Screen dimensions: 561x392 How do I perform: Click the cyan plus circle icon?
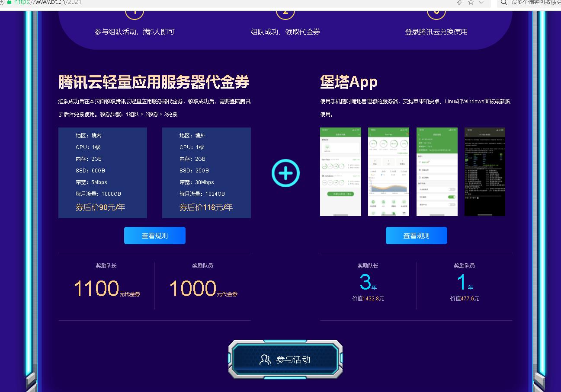(x=285, y=173)
